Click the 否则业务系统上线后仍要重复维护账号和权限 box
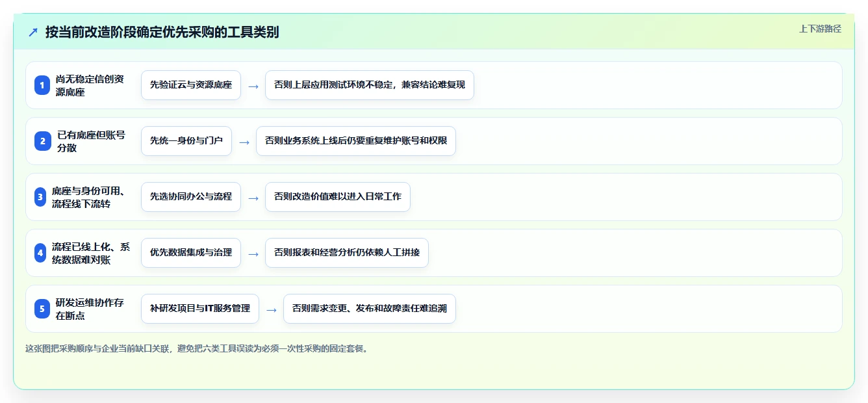Screen dimensions: 868x403 pyautogui.click(x=356, y=141)
